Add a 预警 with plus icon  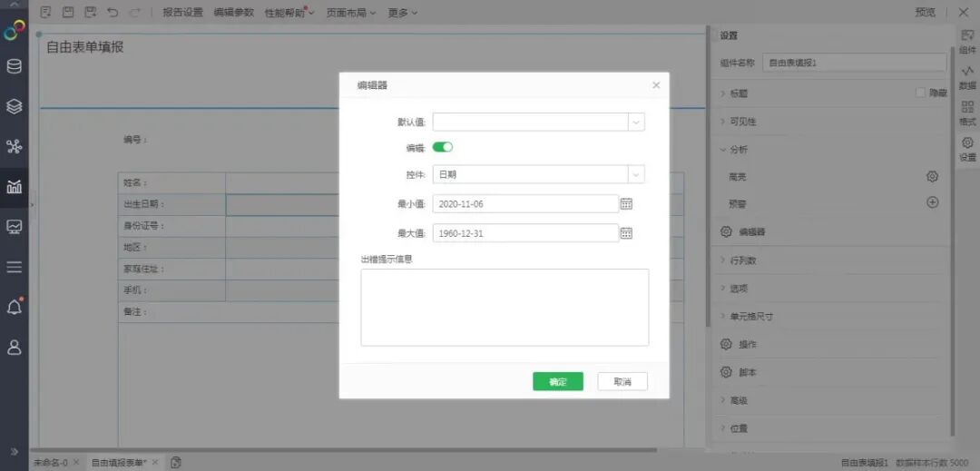click(x=932, y=202)
